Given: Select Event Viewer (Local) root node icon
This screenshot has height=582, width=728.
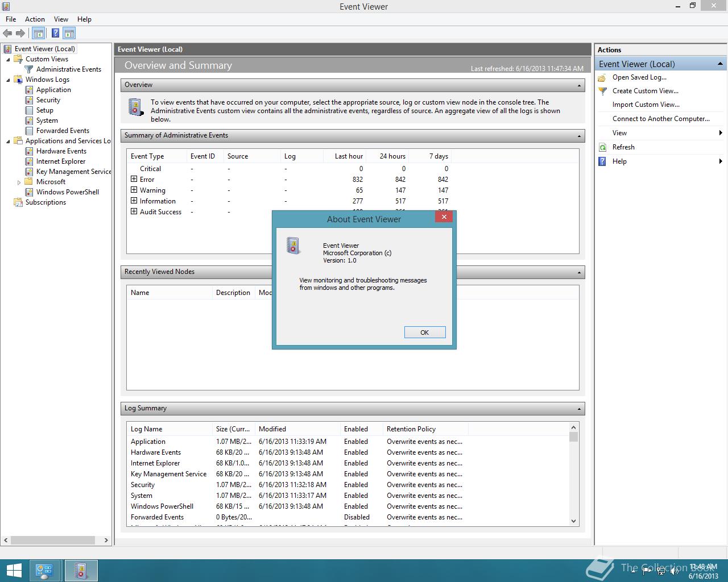Looking at the screenshot, I should [8, 49].
